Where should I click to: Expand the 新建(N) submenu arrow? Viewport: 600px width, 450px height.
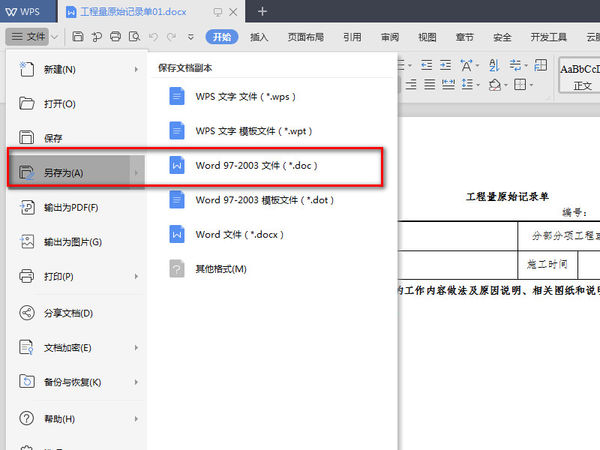pos(136,69)
